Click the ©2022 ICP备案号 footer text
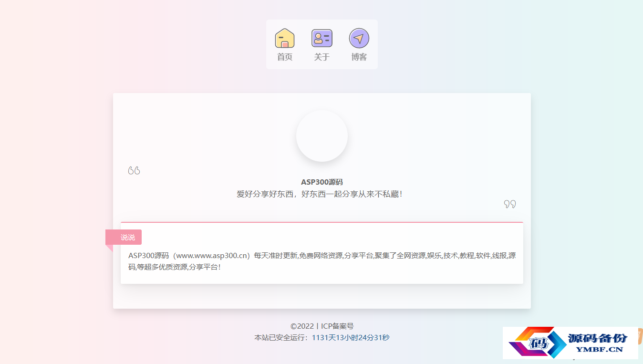Viewport: 643px width, 364px height. (x=322, y=326)
